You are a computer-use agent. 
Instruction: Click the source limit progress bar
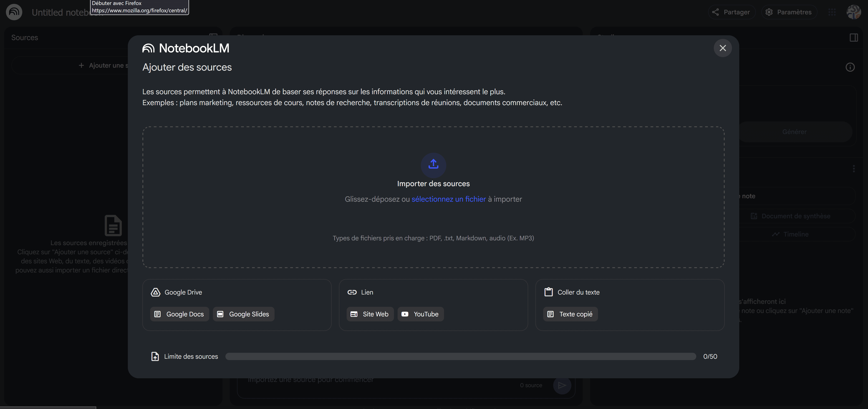coord(461,356)
